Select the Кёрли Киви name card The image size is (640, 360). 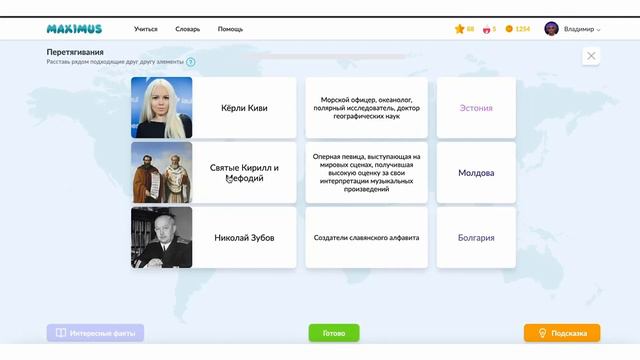point(244,108)
